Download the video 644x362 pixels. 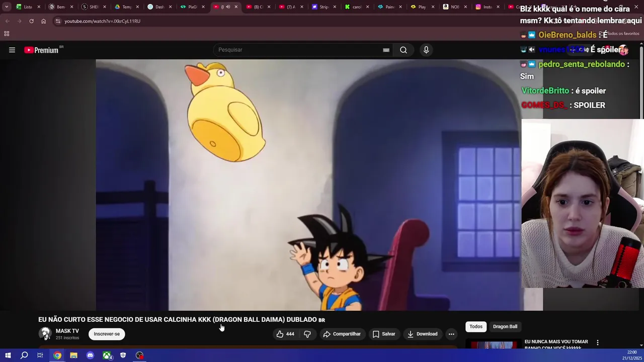tap(423, 334)
